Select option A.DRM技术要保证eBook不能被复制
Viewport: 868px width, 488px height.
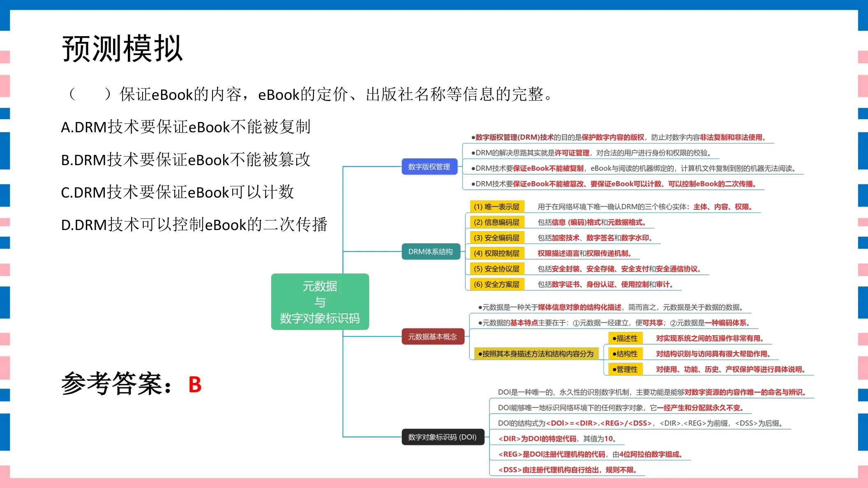click(186, 127)
